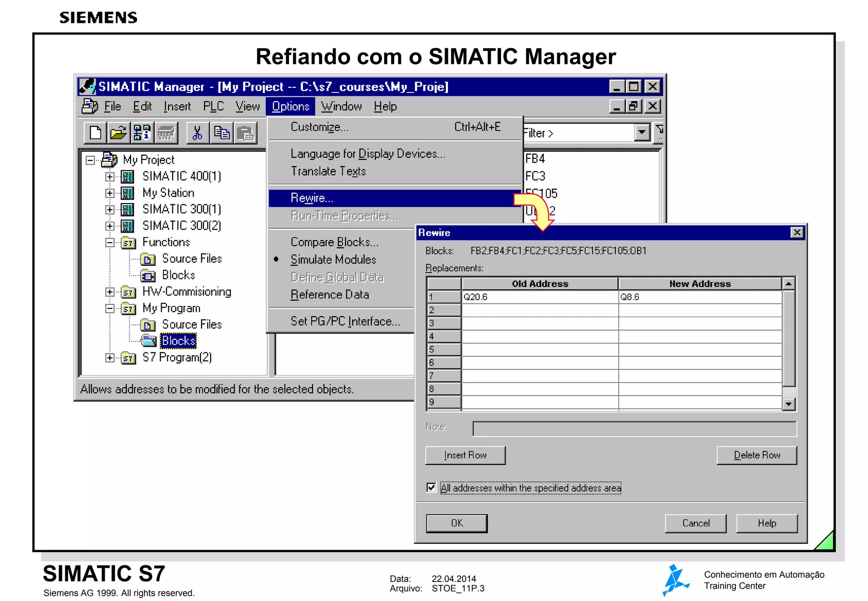The height and width of the screenshot is (601, 868).
Task: Click the New project toolbar icon
Action: coord(95,133)
